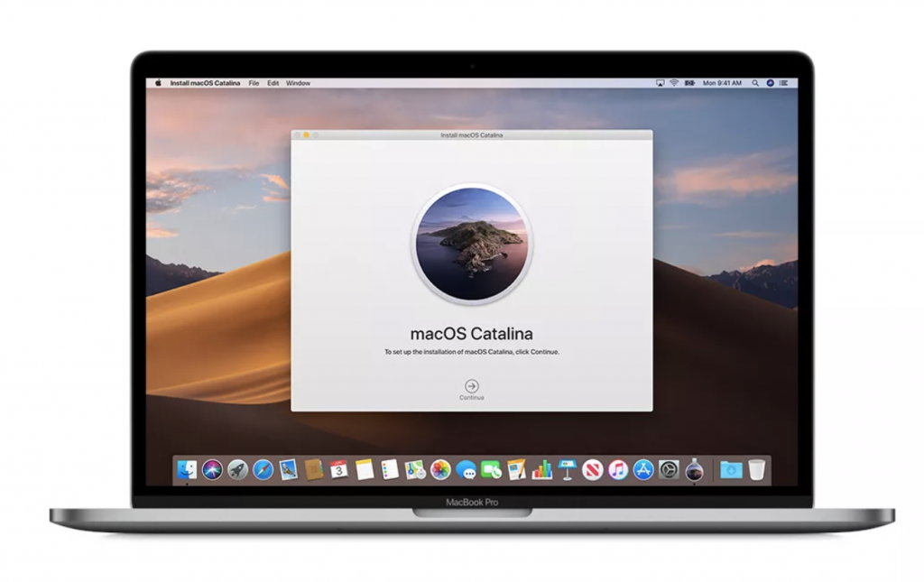The image size is (924, 582).
Task: Open Calendar icon showing 3
Action: click(x=339, y=469)
